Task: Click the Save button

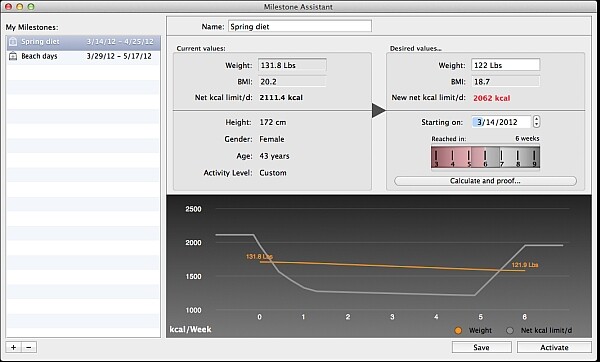Action: click(x=481, y=347)
